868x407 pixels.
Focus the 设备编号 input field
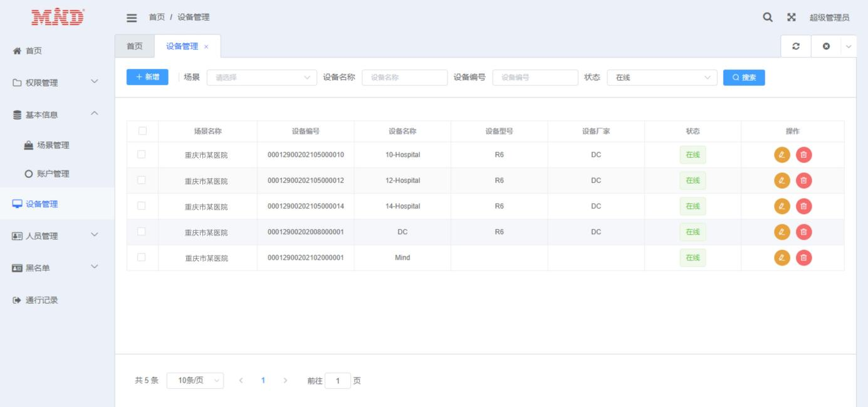tap(535, 78)
